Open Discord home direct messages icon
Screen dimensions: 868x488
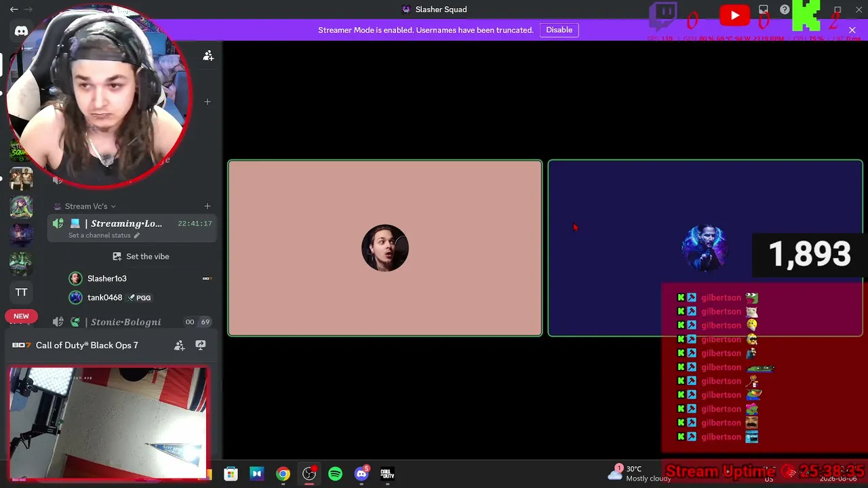coord(21,31)
